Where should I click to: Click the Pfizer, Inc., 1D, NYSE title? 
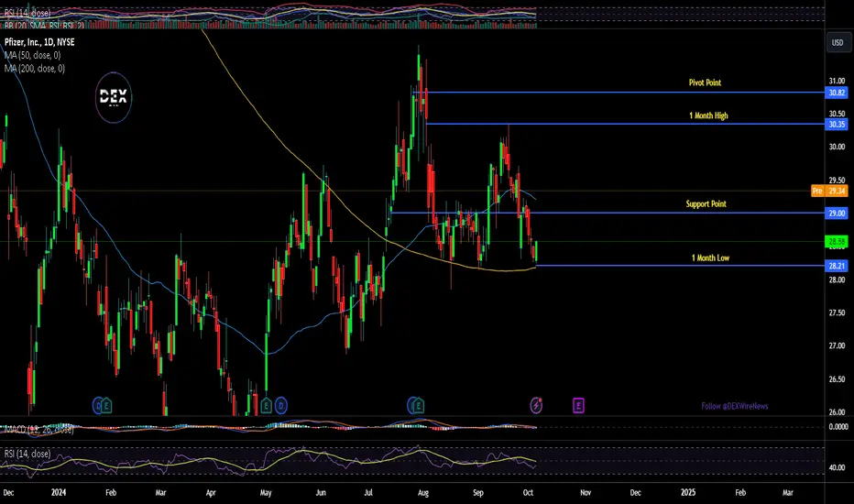[39, 42]
